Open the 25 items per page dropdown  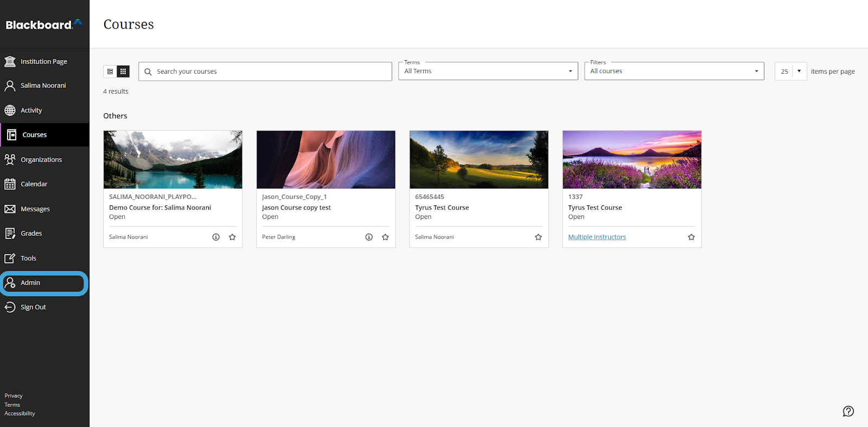tap(791, 71)
